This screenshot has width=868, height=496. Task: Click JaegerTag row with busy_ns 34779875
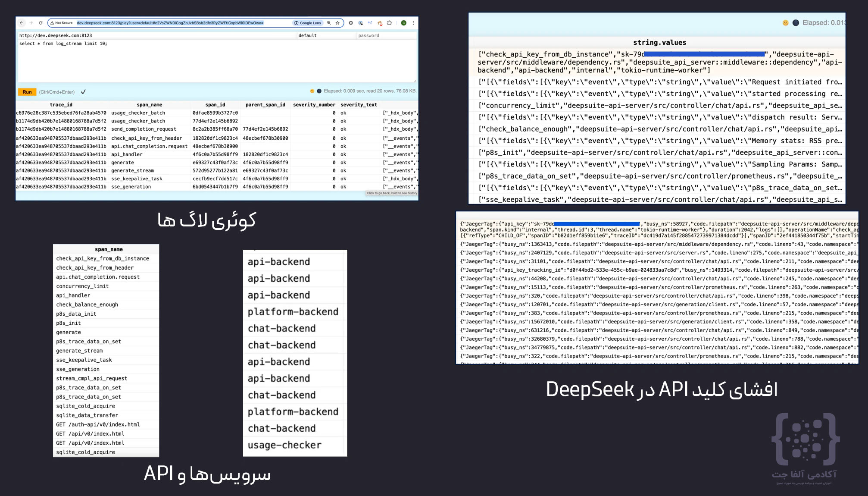coord(659,348)
